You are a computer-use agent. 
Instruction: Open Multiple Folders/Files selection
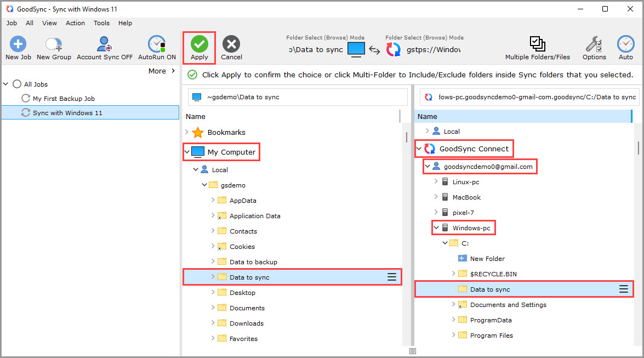click(x=537, y=44)
